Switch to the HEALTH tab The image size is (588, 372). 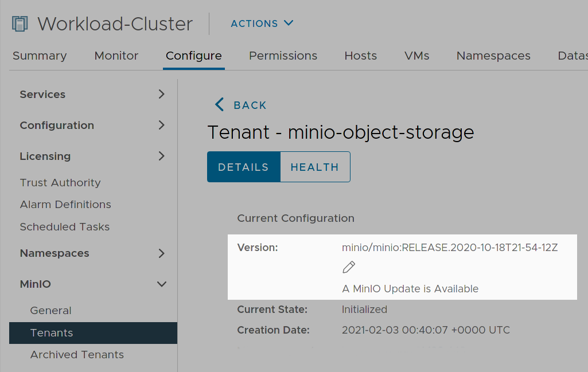pos(314,167)
